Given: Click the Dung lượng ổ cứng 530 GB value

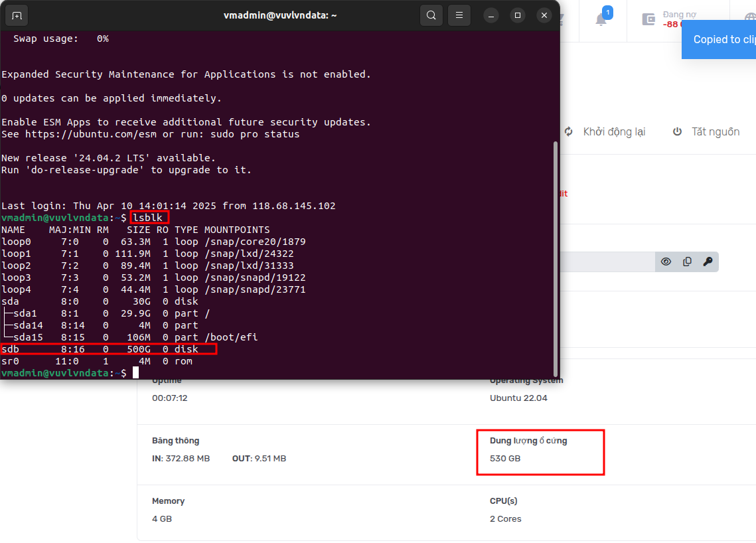Looking at the screenshot, I should pos(505,459).
